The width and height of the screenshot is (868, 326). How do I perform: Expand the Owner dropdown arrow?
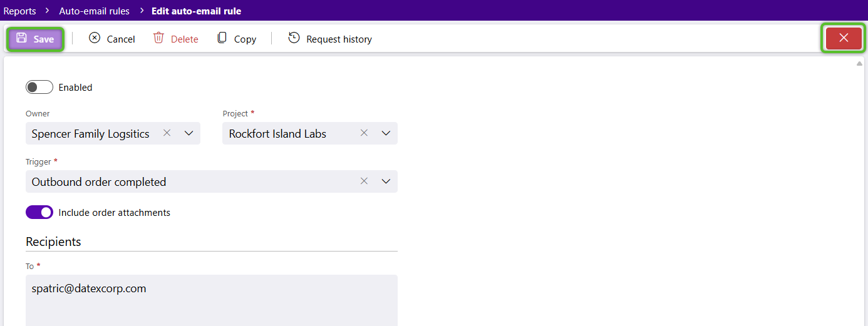click(x=189, y=133)
